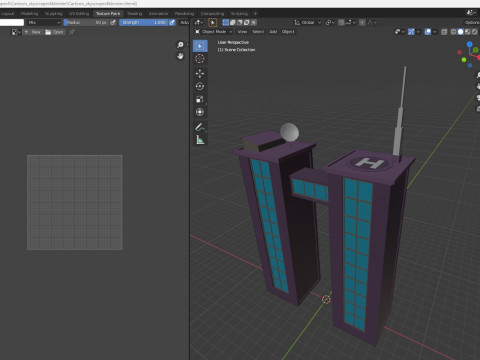Open the viewport Add menu
Screen dimensions: 480x360
[273, 32]
